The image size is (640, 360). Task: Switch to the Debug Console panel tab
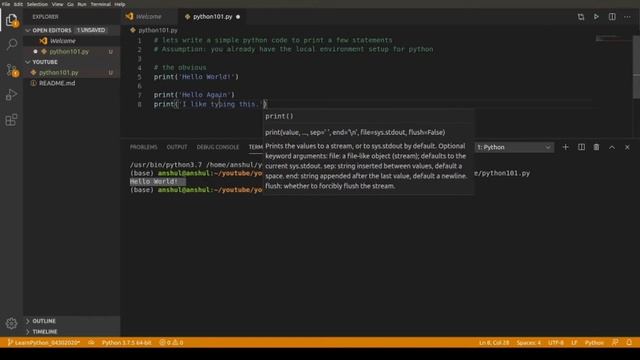tap(218, 147)
